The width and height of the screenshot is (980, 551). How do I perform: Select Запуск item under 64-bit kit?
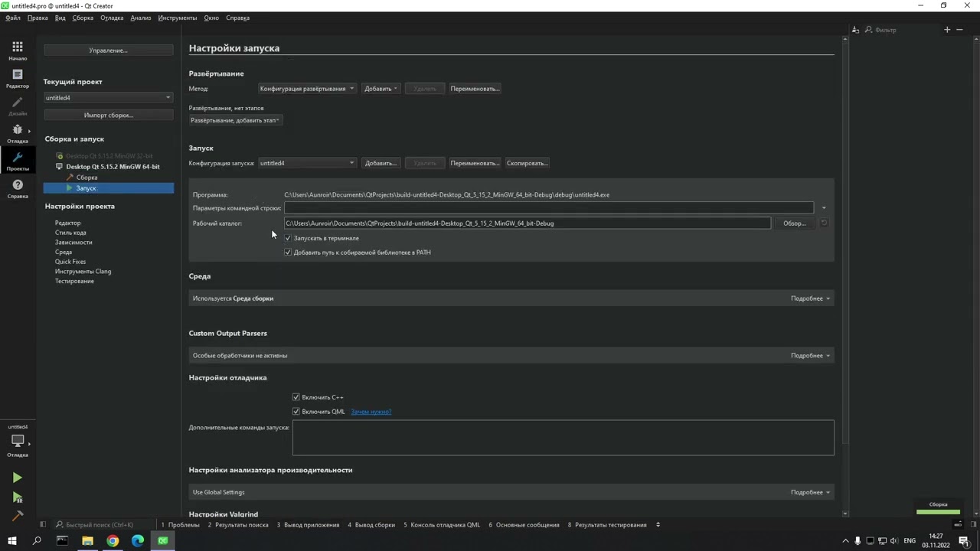click(109, 188)
